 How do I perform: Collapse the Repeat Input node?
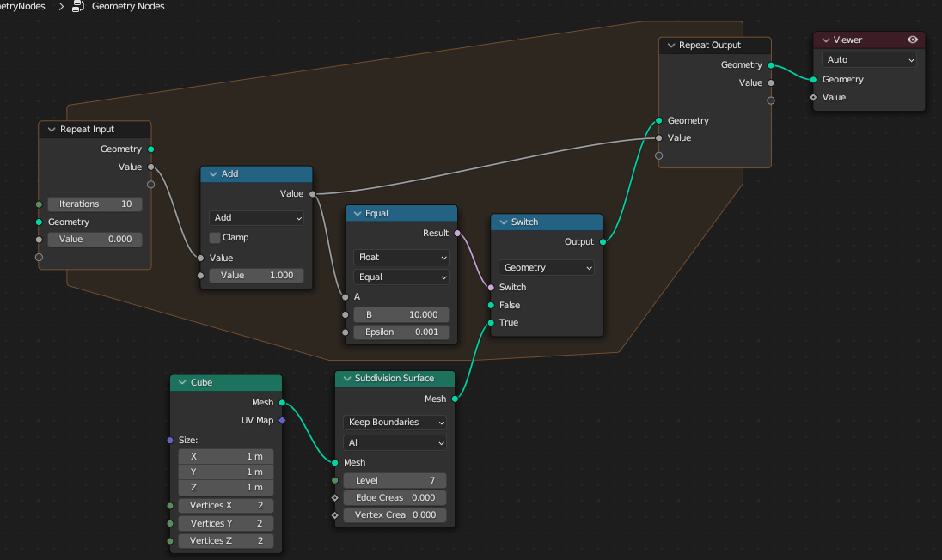[x=51, y=129]
